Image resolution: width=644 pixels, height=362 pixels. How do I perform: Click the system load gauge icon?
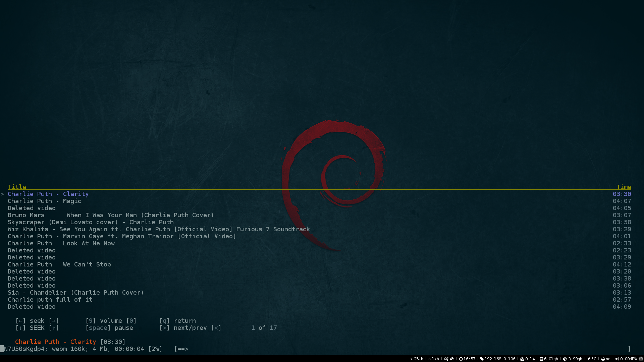522,359
